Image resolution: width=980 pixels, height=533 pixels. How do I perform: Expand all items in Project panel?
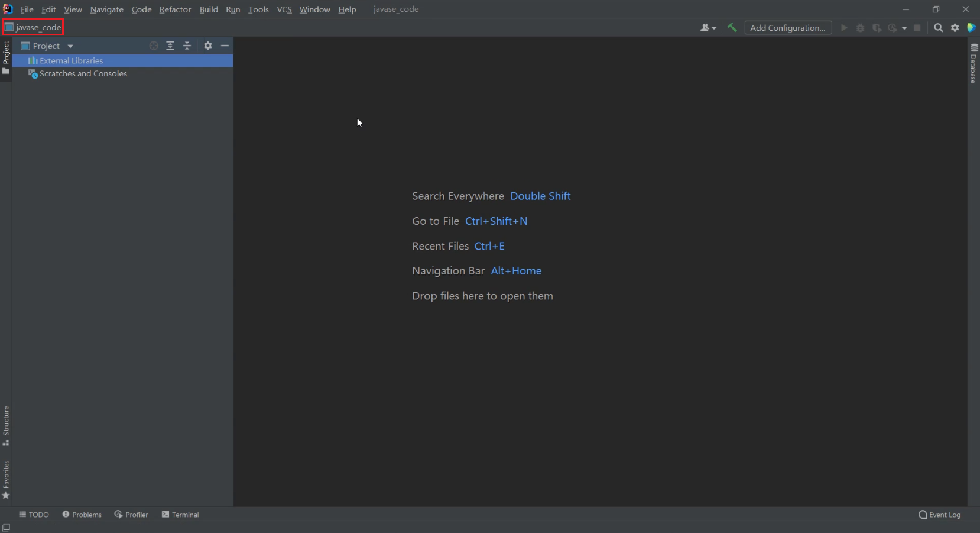170,46
